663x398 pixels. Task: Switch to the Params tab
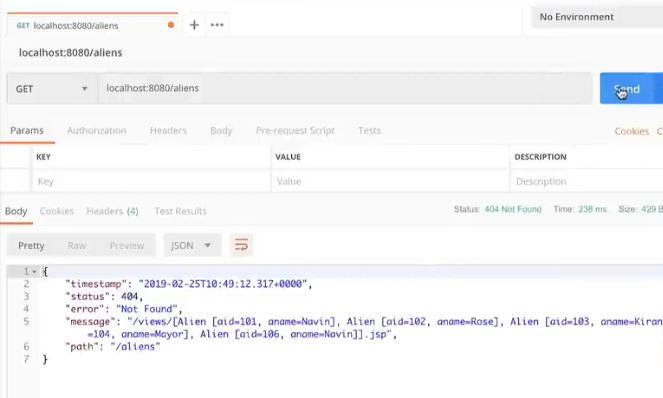(27, 130)
